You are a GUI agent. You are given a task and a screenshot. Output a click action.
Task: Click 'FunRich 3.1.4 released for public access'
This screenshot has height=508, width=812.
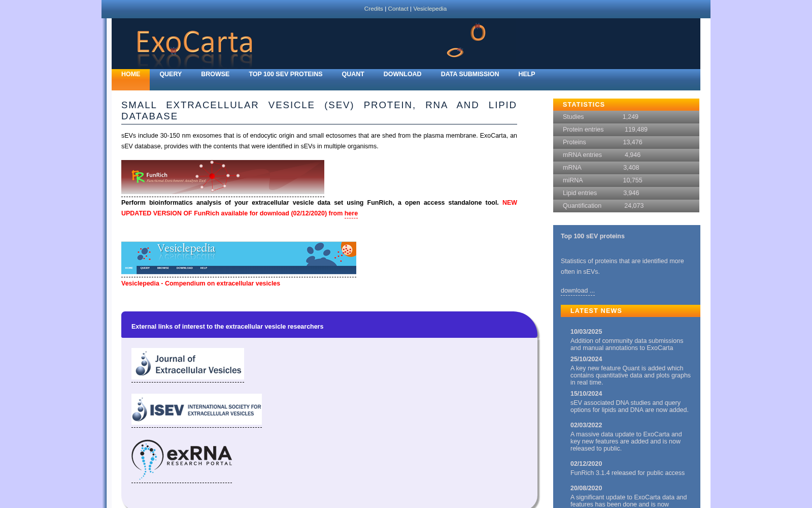tap(627, 473)
